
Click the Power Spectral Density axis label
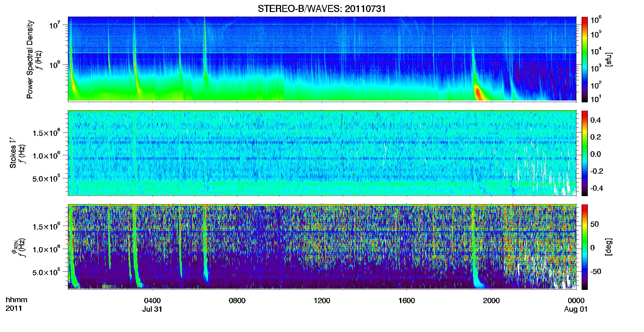click(x=30, y=59)
